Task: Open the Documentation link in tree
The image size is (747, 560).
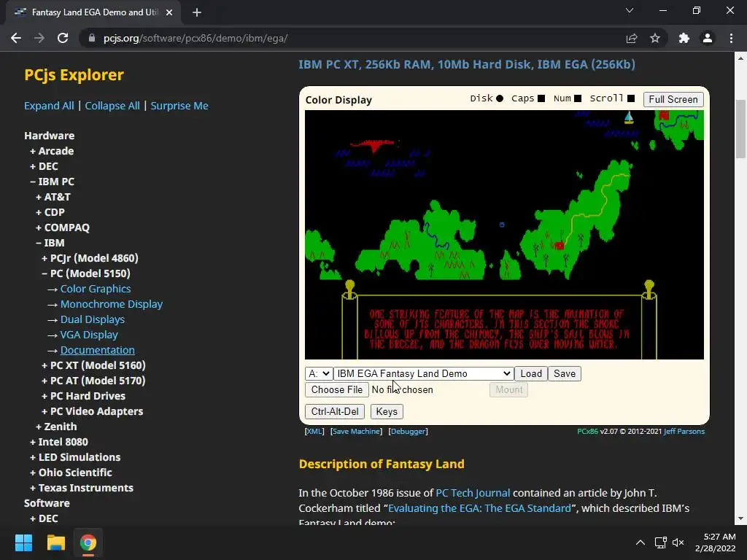Action: (x=97, y=350)
